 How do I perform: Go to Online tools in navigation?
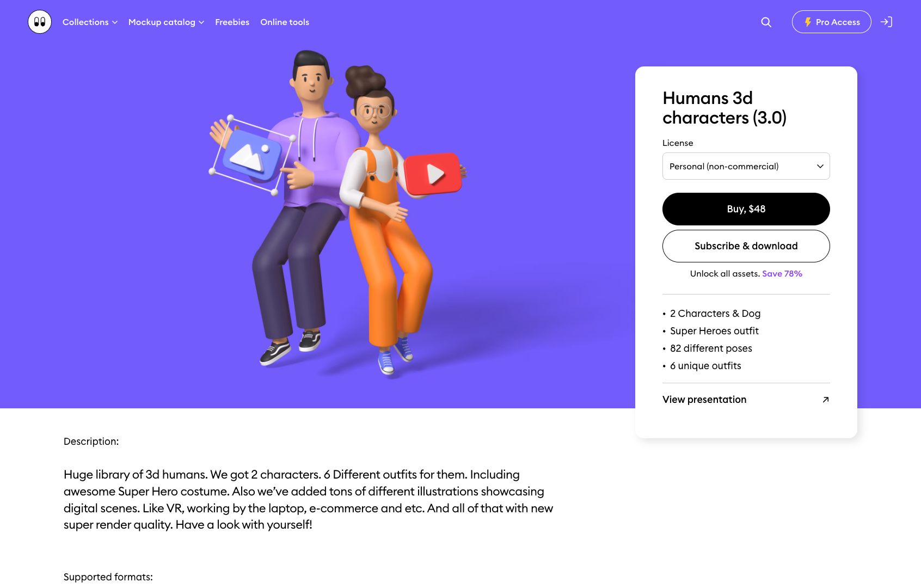tap(285, 22)
